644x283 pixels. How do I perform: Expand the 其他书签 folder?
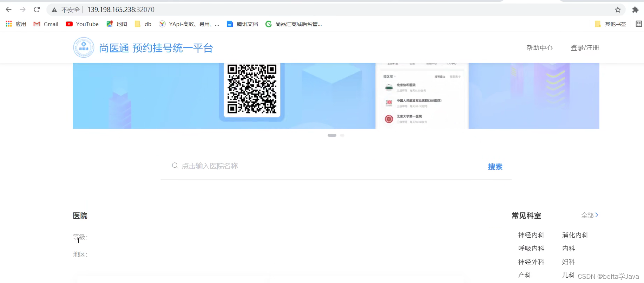[x=611, y=24]
